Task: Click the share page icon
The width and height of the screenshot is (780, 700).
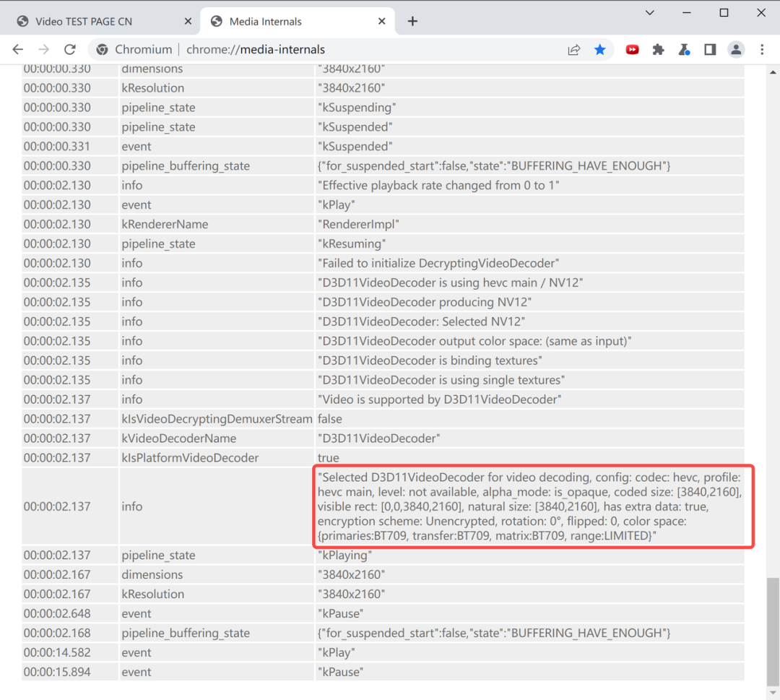Action: [x=574, y=50]
